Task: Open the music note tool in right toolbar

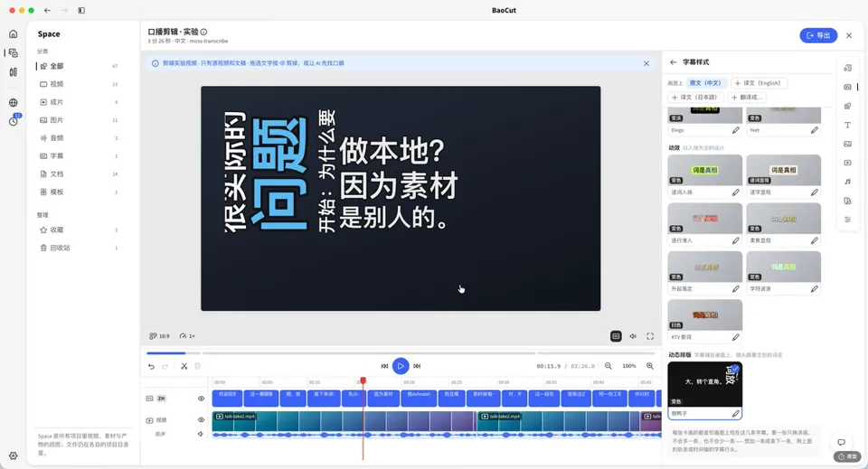Action: (847, 182)
